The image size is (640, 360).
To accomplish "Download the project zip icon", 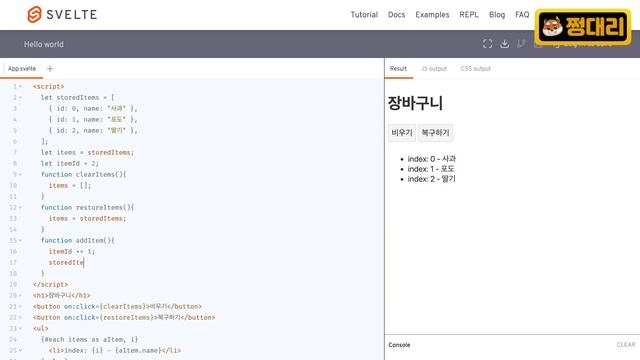I will pos(504,44).
